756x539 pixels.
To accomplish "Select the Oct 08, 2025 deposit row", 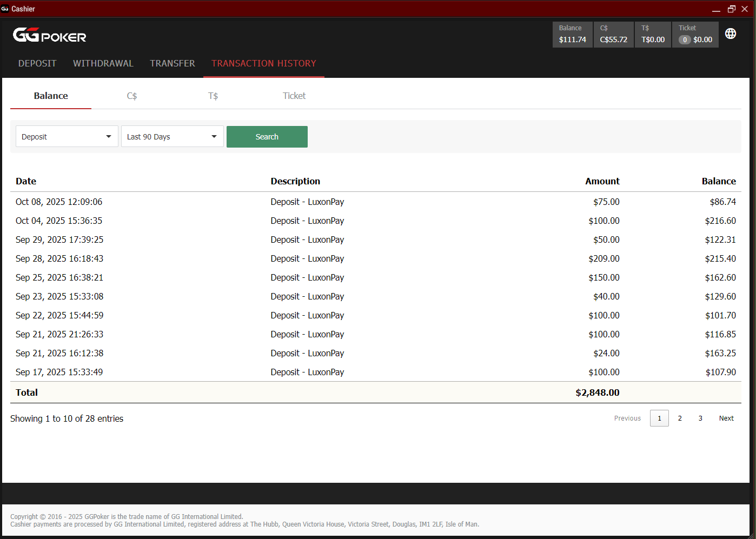I will click(376, 202).
